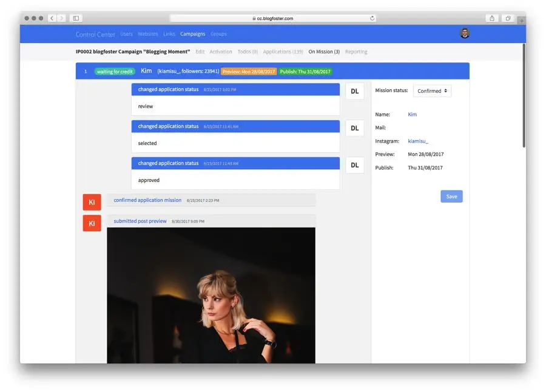This screenshot has width=546, height=392.
Task: Click the cc.blogfoster.com address bar
Action: coord(273,18)
